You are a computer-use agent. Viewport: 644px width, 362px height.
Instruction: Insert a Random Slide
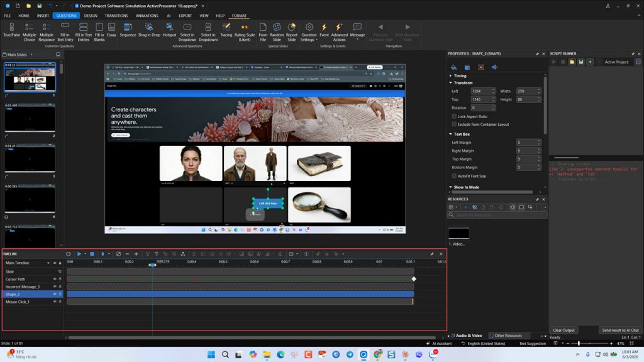[277, 32]
